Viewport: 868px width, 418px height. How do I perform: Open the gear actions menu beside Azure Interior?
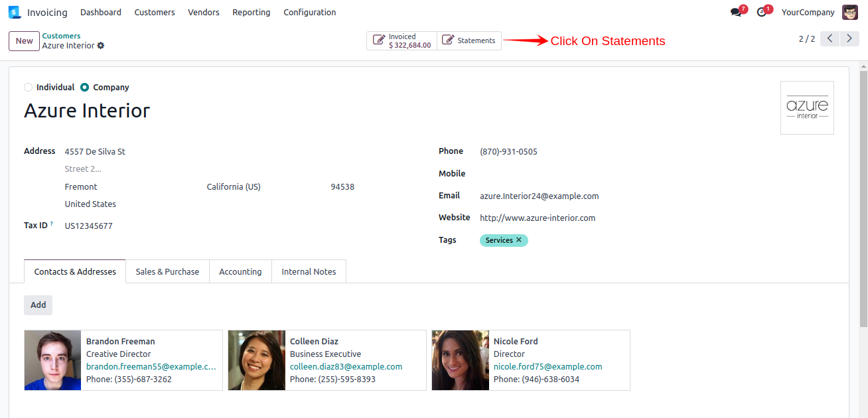(101, 46)
